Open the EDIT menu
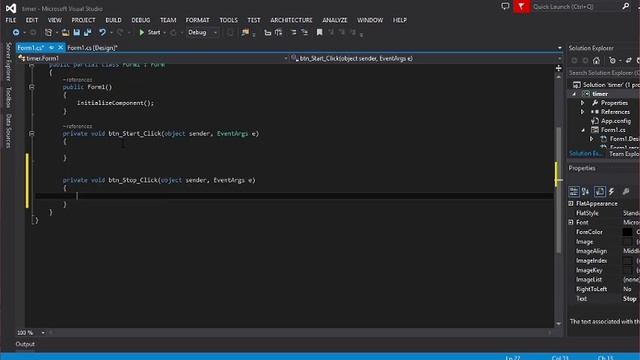 (31, 20)
